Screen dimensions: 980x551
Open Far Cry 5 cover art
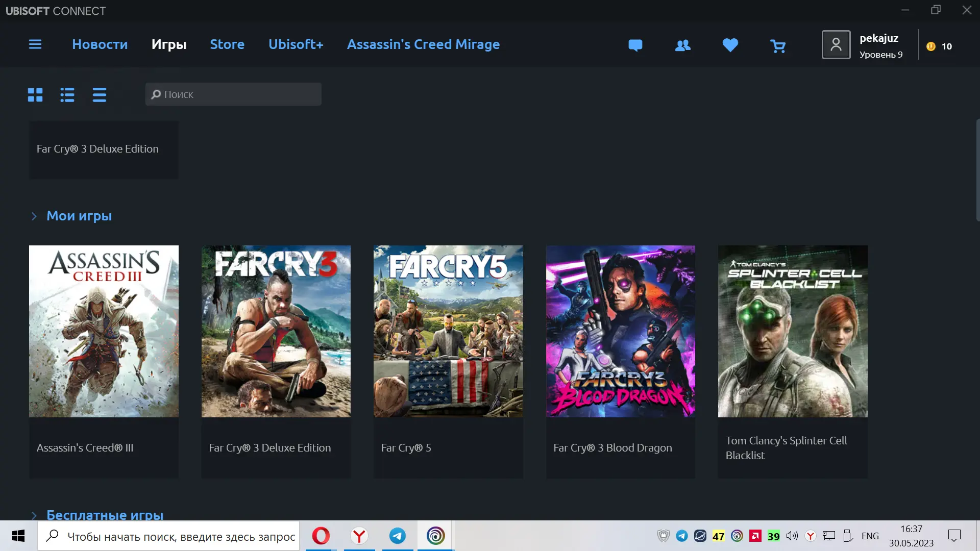(448, 331)
